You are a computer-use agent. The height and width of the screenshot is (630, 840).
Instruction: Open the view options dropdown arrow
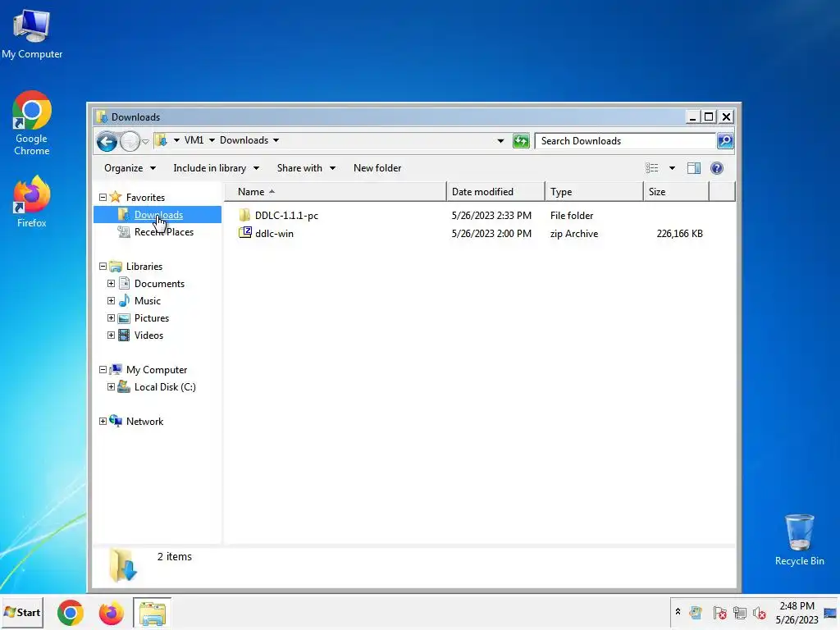[672, 168]
